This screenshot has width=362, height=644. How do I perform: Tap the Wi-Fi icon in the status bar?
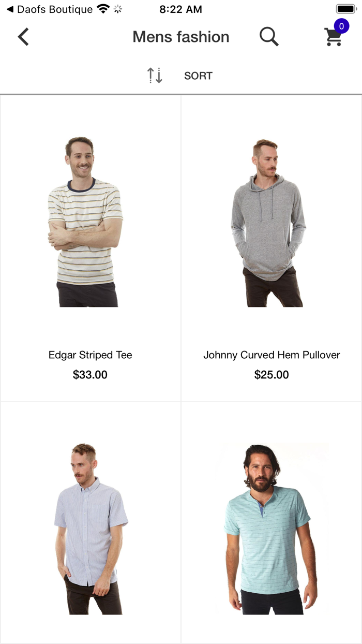(103, 9)
